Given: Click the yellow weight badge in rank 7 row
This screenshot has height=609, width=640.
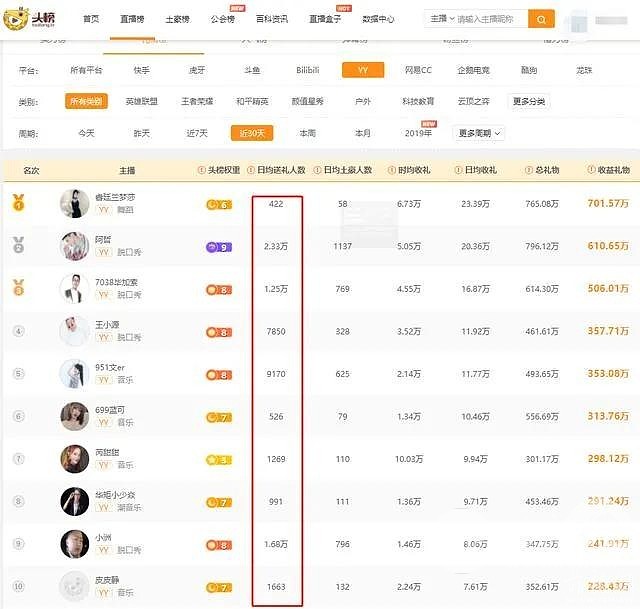Looking at the screenshot, I should click(x=219, y=460).
